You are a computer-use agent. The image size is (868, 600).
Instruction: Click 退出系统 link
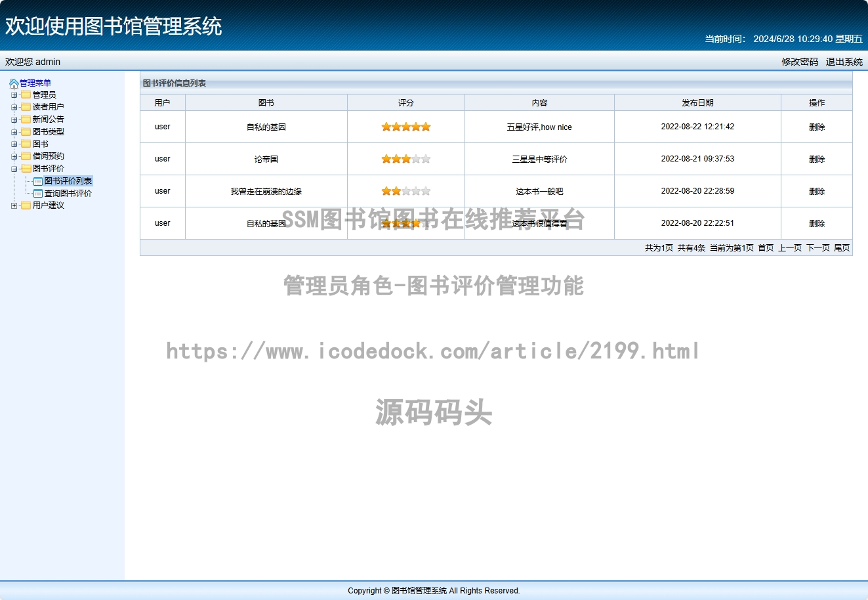tap(844, 62)
